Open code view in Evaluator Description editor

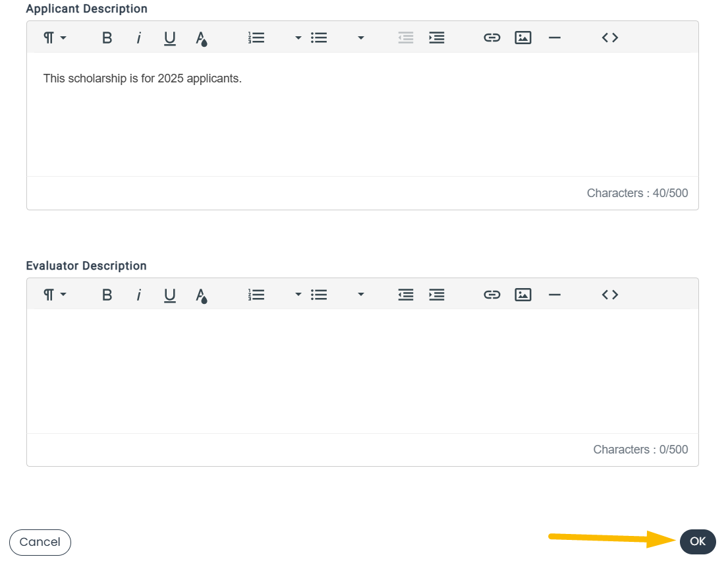pyautogui.click(x=610, y=295)
